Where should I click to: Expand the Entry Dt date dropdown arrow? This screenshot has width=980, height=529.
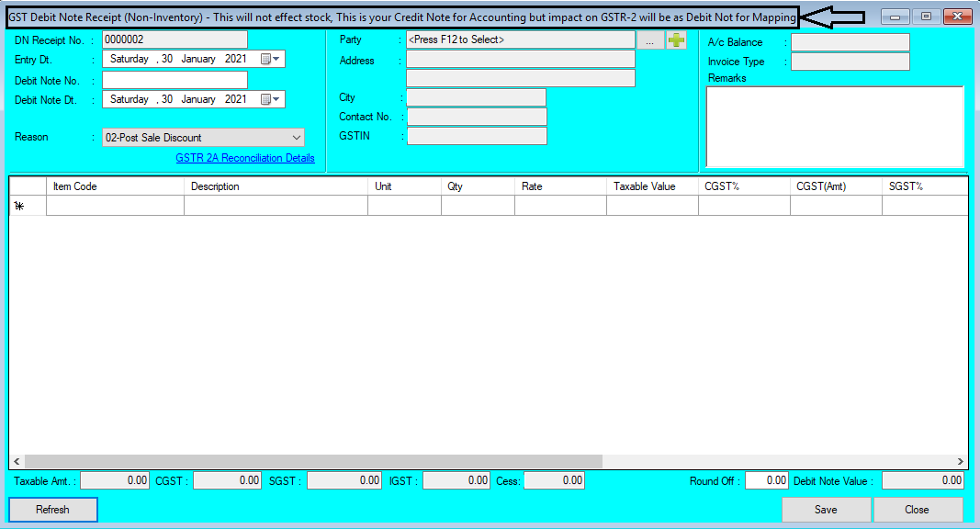pyautogui.click(x=275, y=58)
